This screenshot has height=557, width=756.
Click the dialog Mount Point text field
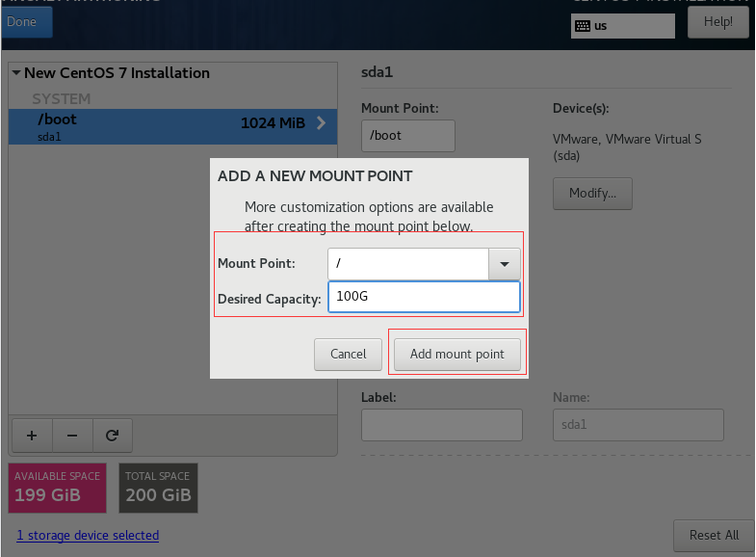[408, 264]
